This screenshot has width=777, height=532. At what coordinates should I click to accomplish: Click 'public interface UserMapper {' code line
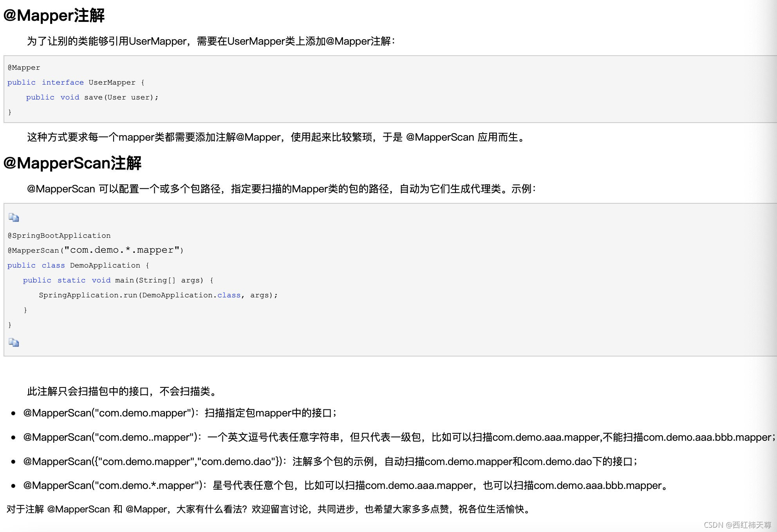tap(76, 82)
